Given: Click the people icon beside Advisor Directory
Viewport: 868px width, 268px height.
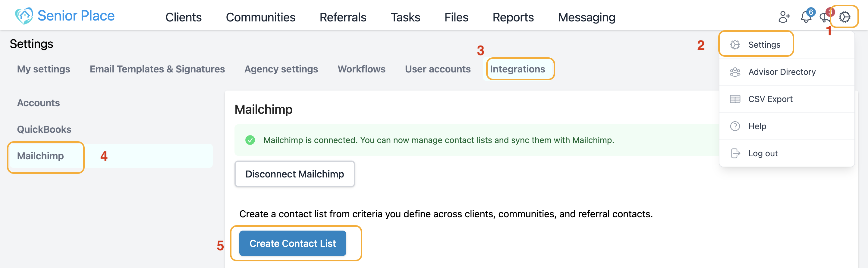Looking at the screenshot, I should pyautogui.click(x=735, y=72).
